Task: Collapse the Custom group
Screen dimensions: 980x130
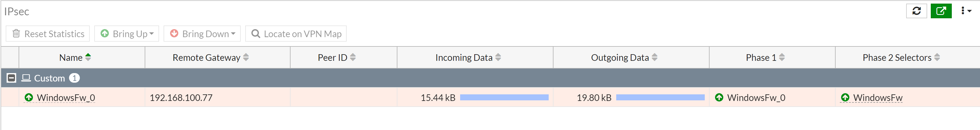Action: coord(11,78)
